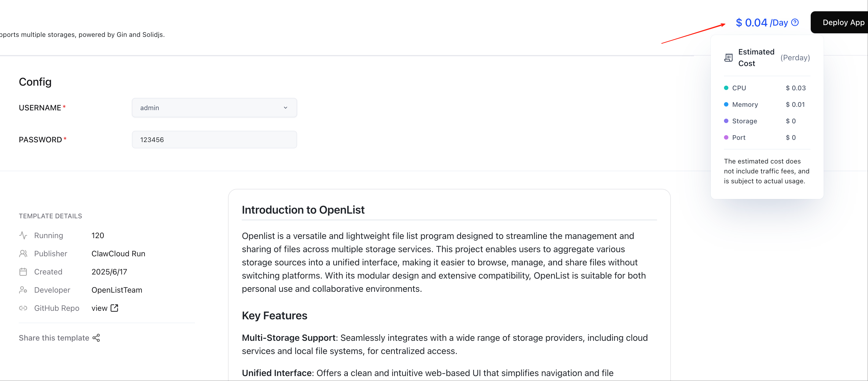Click the PASSWORD input field

pos(214,140)
